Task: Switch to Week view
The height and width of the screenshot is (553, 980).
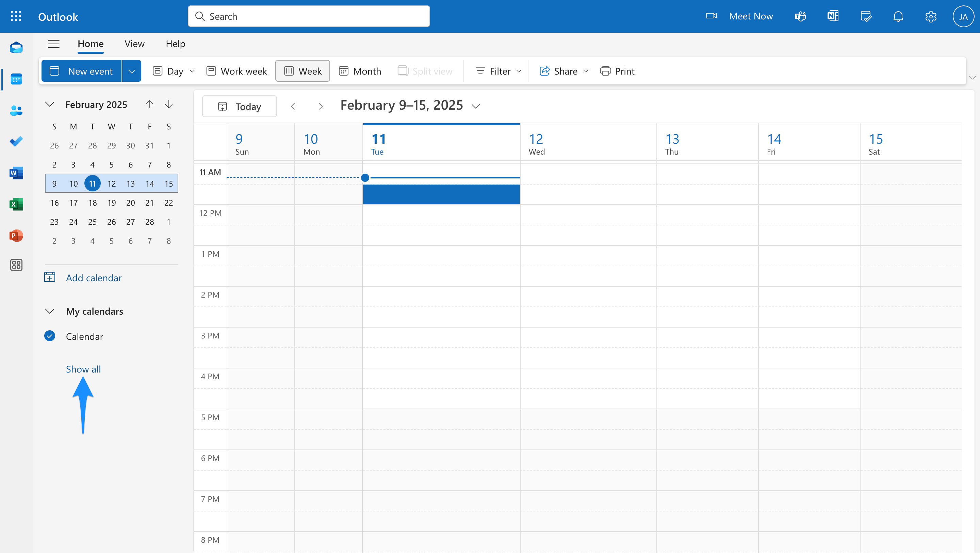Action: [303, 71]
